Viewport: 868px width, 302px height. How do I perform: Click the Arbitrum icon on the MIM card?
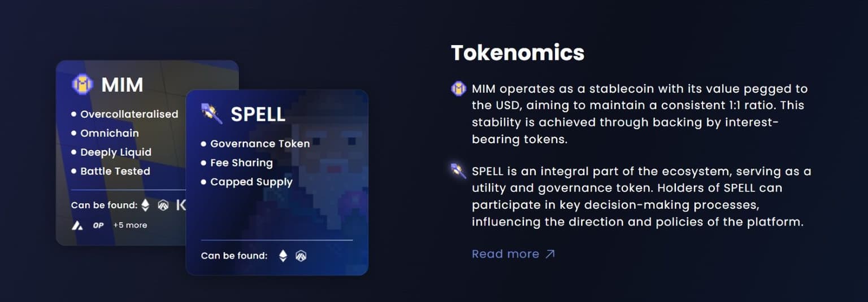click(163, 205)
